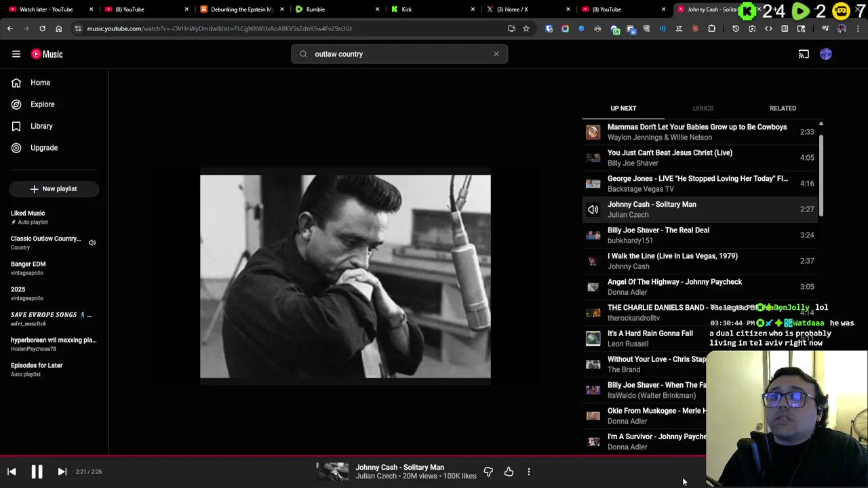Open Waylon Jennings & Willie Nelson artist
868x488 pixels.
(x=659, y=138)
